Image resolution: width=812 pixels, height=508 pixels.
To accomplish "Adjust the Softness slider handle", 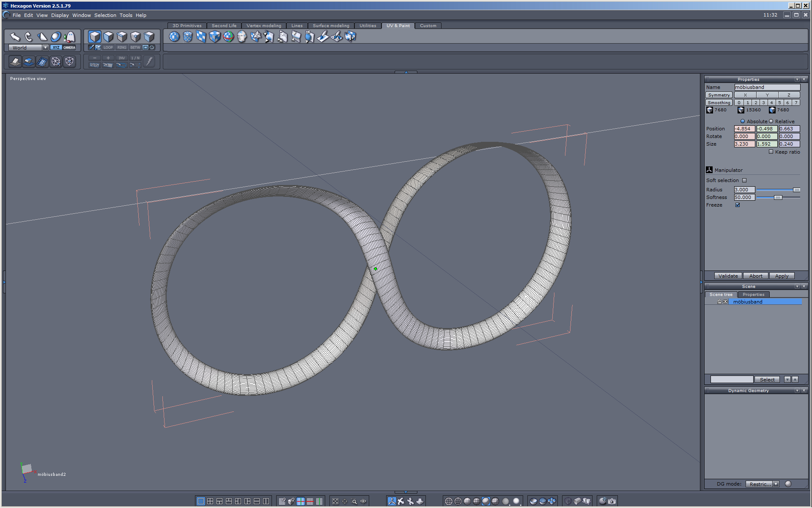I will click(778, 197).
